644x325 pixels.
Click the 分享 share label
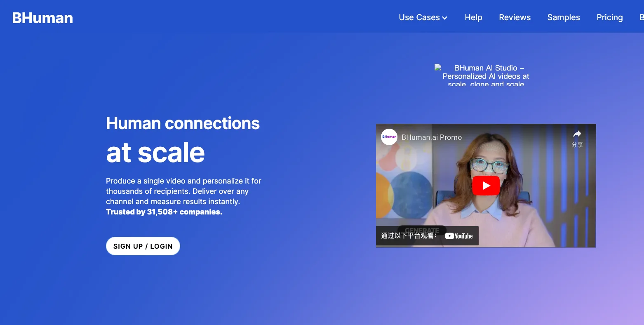pyautogui.click(x=577, y=145)
